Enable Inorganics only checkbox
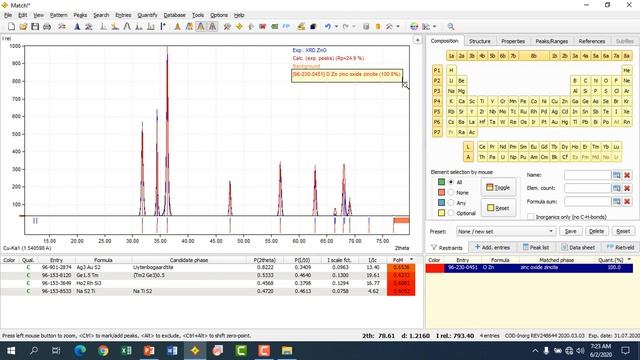 coord(531,217)
